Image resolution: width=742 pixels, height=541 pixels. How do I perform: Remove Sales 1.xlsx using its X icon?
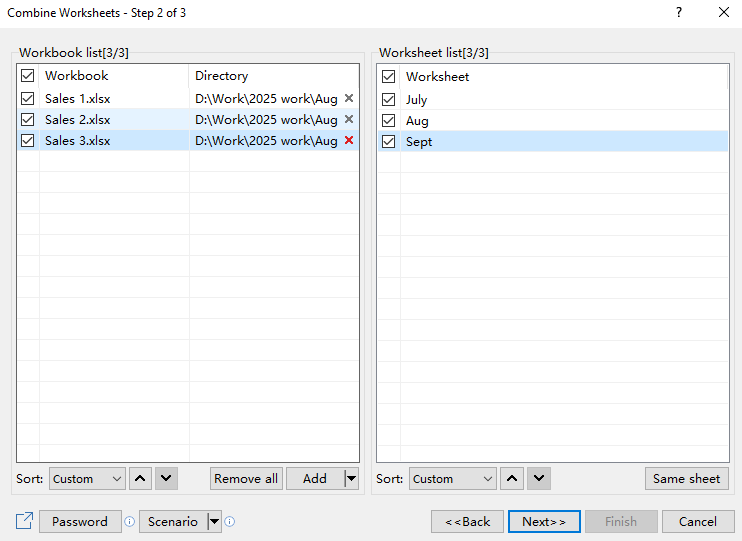click(349, 98)
